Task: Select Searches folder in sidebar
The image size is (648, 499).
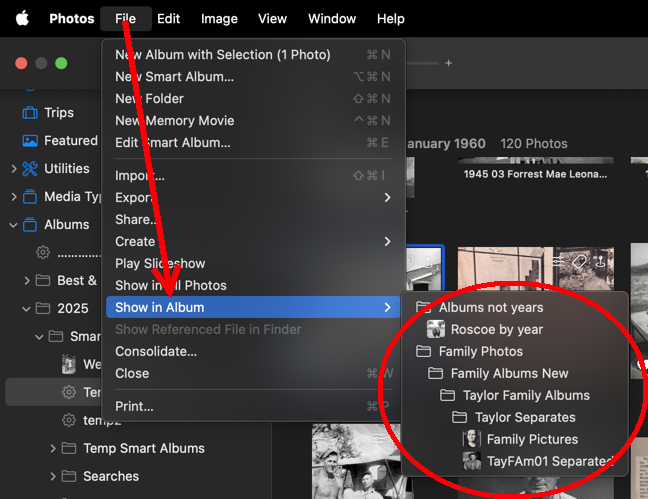Action: [x=111, y=476]
